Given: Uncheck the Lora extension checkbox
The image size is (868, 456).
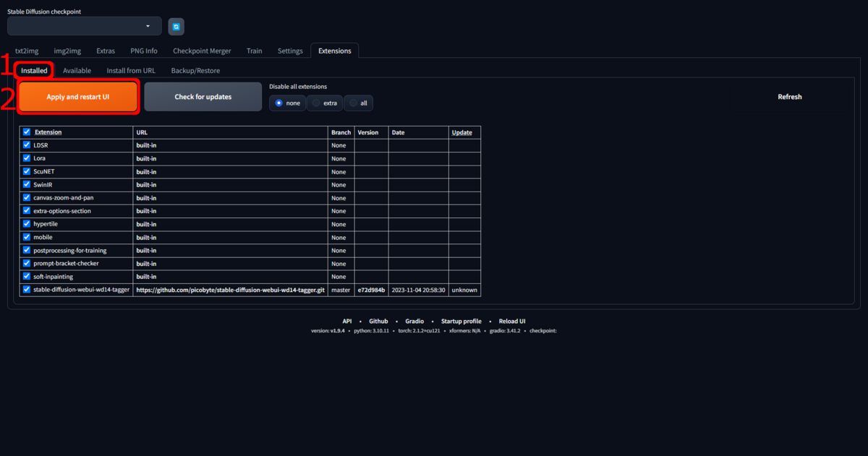Looking at the screenshot, I should (27, 158).
